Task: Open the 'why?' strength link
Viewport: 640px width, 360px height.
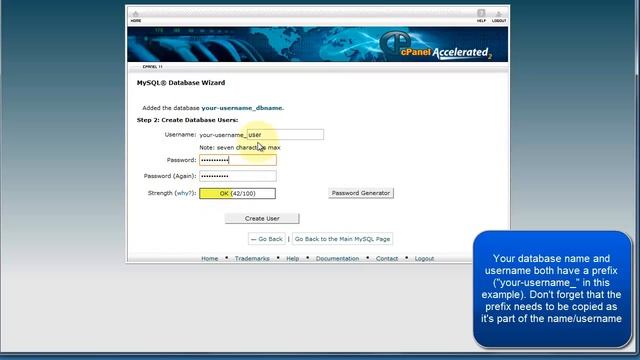Action: pos(183,193)
